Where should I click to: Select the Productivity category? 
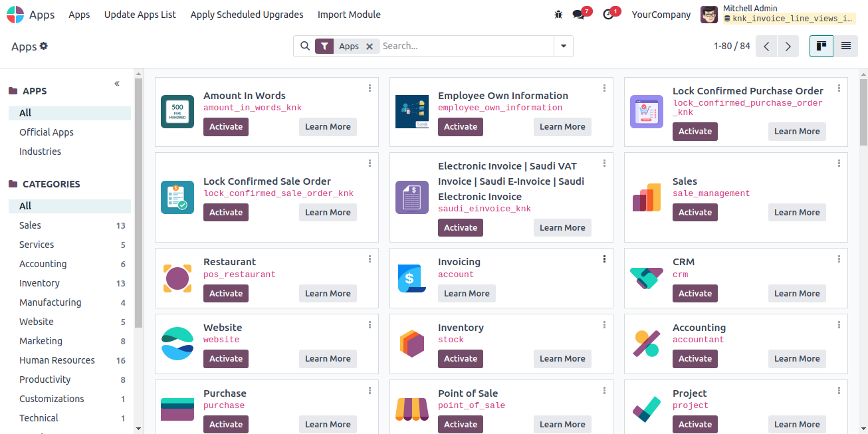(70, 380)
